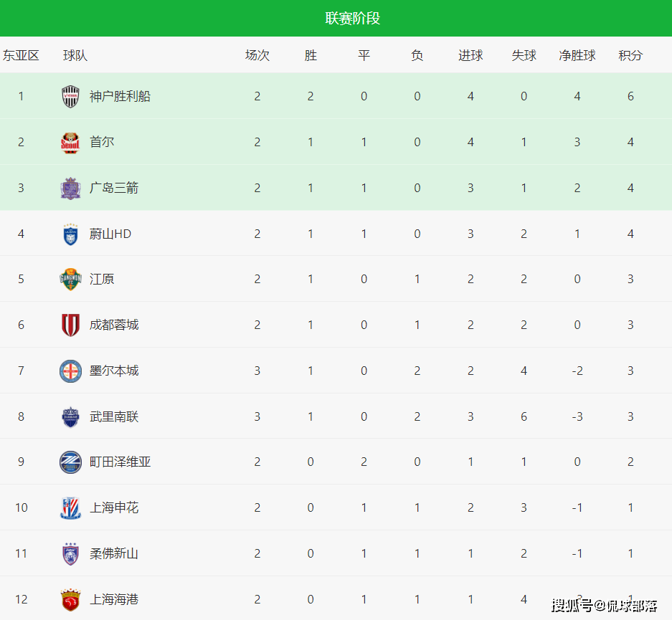Click the Shanghai Port red crest
The height and width of the screenshot is (620, 672).
70,599
